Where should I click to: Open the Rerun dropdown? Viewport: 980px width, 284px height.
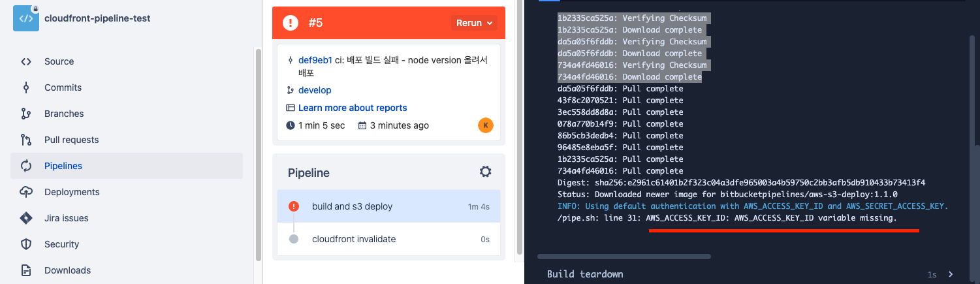(474, 23)
